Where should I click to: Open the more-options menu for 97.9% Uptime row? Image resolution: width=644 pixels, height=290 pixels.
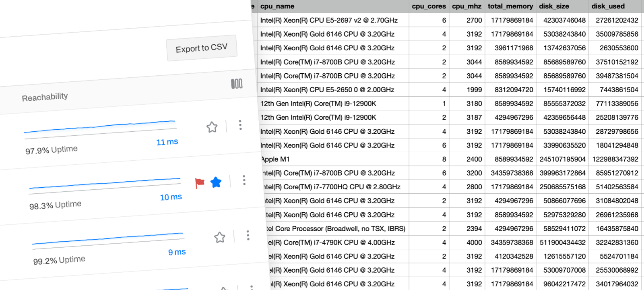point(240,125)
